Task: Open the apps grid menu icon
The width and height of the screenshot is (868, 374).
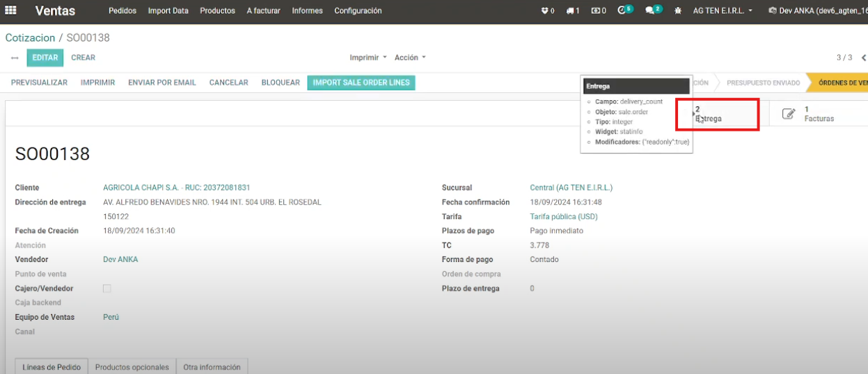Action: click(x=10, y=10)
